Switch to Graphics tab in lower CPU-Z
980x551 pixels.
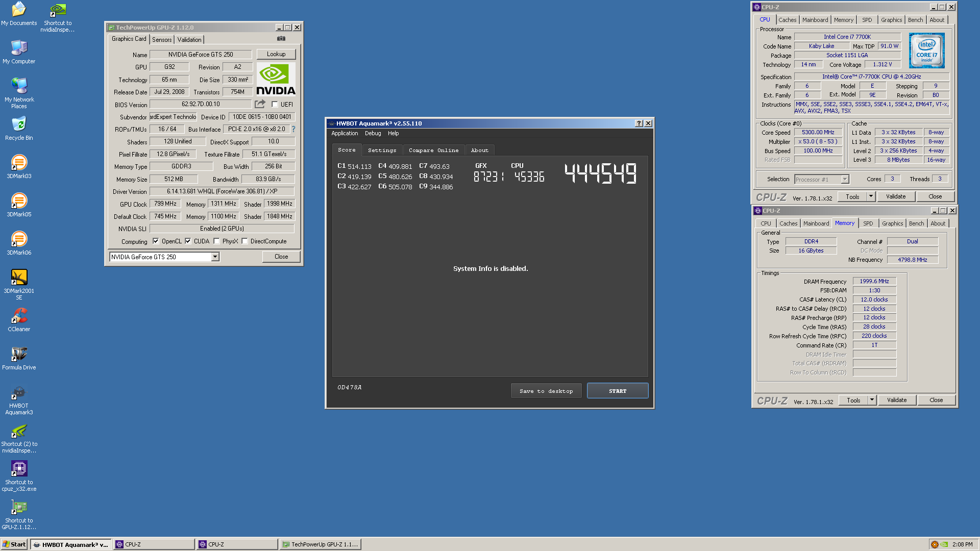tap(892, 223)
